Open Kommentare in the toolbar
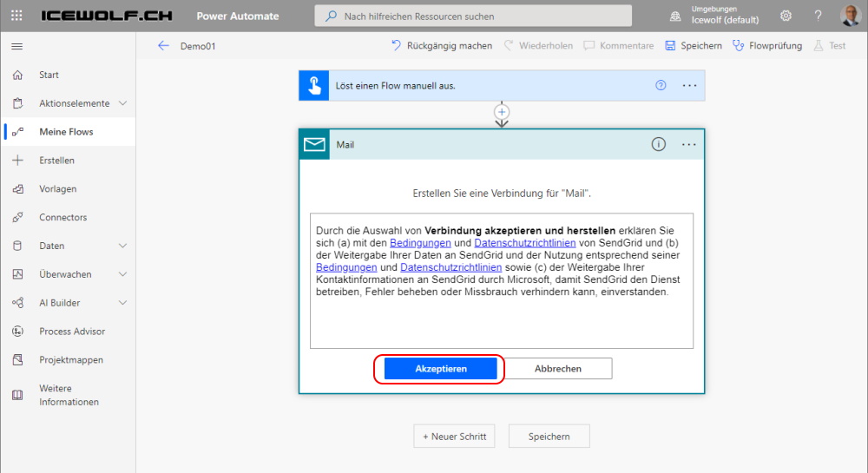 click(618, 46)
